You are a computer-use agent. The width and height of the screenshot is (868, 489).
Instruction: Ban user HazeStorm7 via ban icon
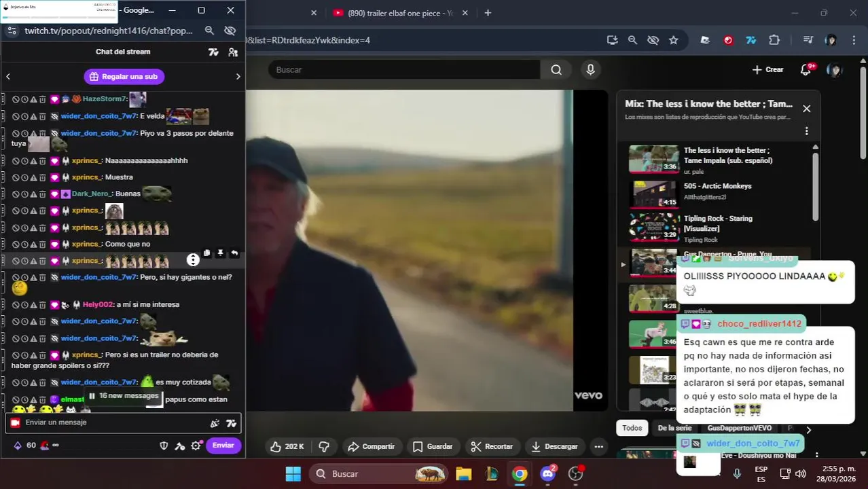(x=16, y=99)
